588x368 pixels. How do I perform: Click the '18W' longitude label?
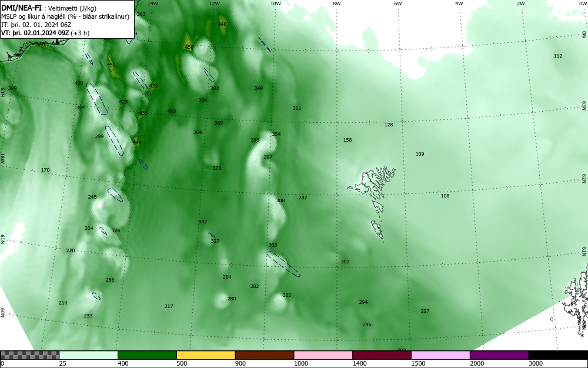[2, 158]
